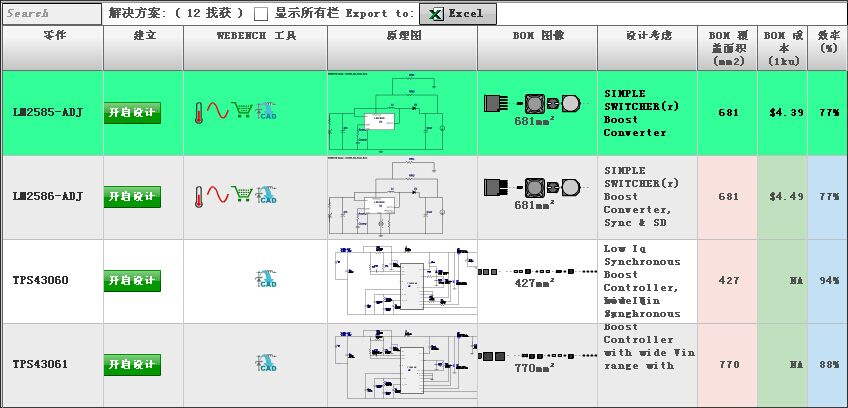Click the 设计考虑 column header

tap(647, 48)
